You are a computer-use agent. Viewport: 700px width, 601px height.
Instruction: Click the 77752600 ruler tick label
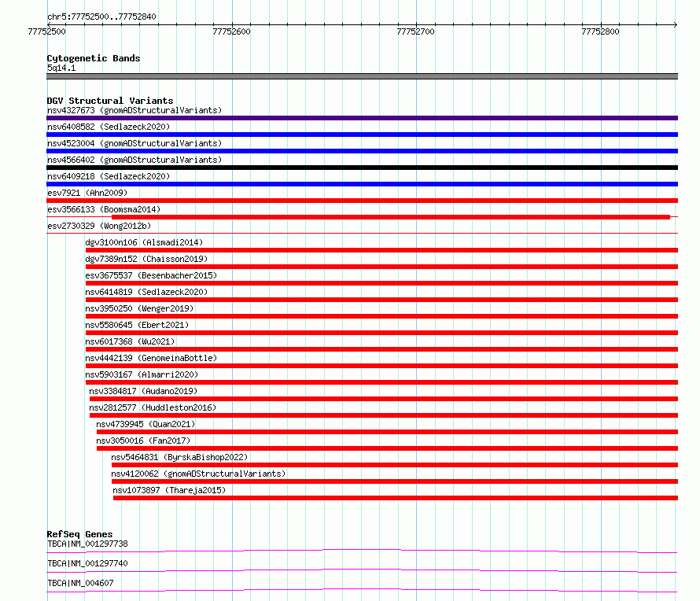tap(231, 31)
